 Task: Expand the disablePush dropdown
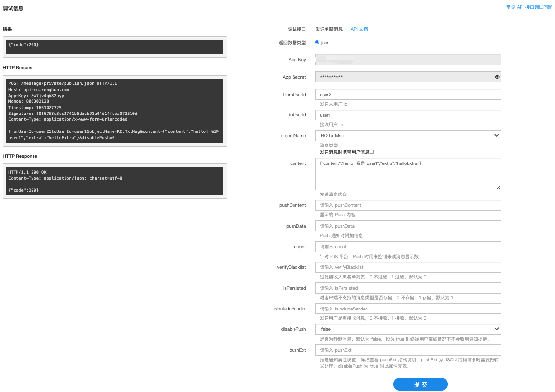pos(408,329)
